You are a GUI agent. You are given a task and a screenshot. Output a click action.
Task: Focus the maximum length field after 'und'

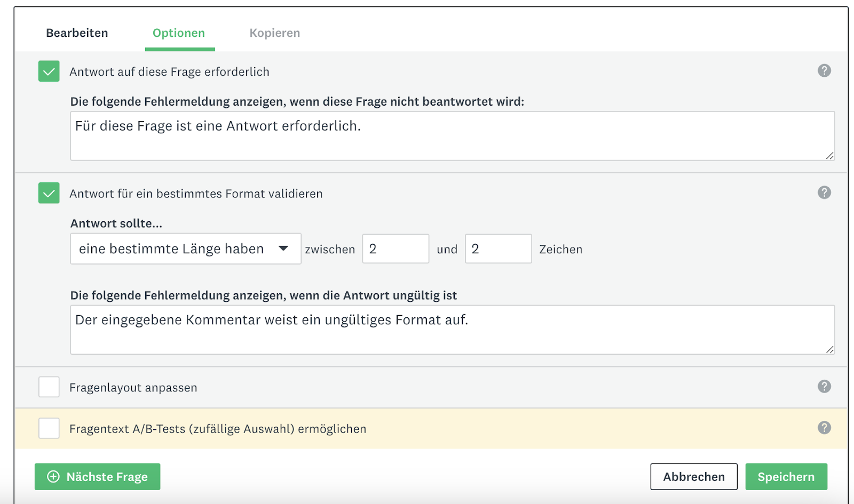498,249
